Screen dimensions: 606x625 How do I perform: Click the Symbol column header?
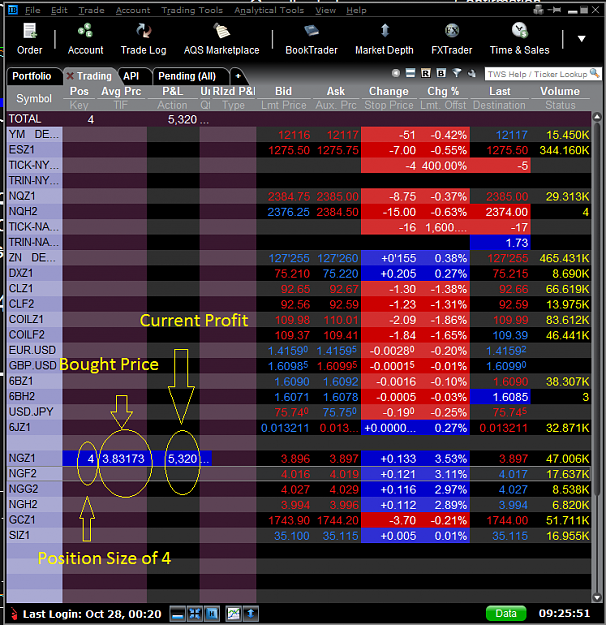pyautogui.click(x=34, y=98)
